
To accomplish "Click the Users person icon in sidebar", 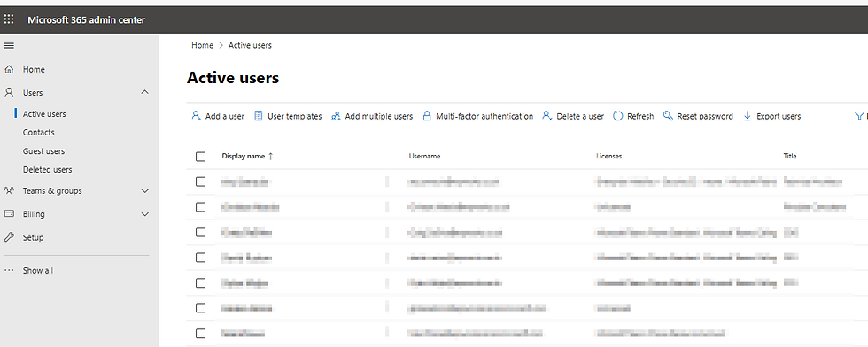I will (x=9, y=92).
